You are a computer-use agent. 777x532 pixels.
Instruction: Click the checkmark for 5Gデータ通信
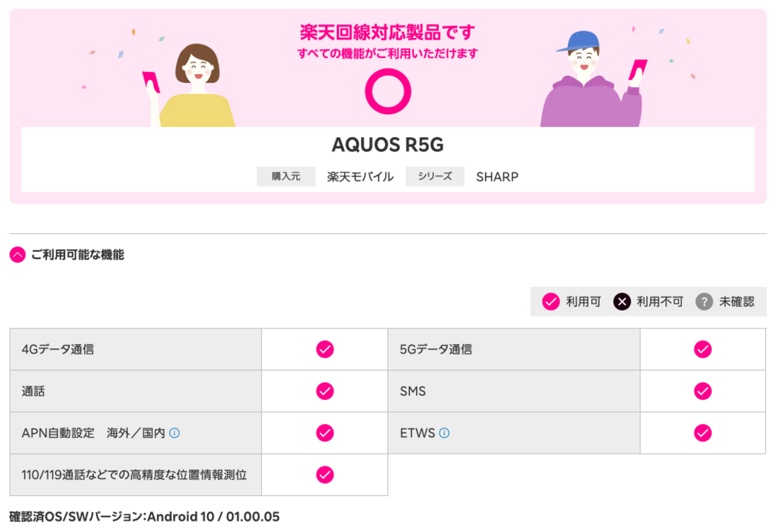(702, 349)
